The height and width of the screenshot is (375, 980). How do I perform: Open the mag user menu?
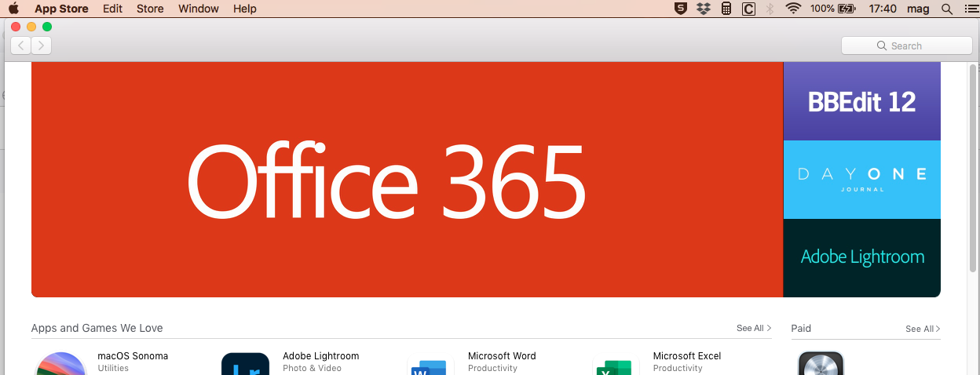919,9
